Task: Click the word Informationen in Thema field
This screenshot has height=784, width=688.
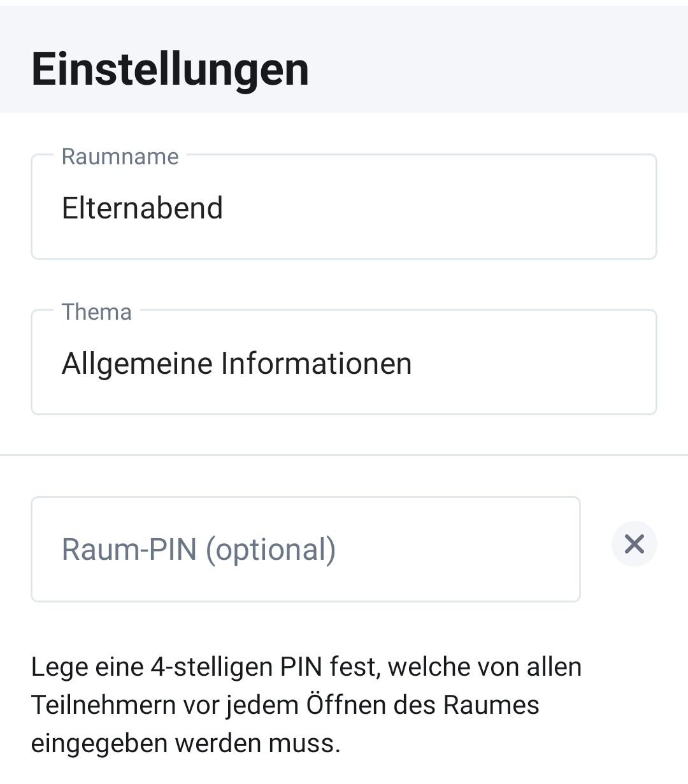Action: tap(316, 364)
